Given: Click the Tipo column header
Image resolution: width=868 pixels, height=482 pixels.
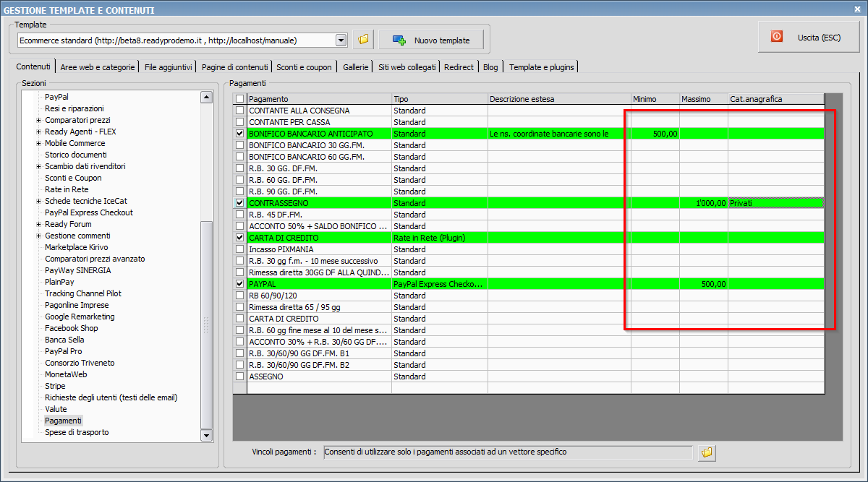Looking at the screenshot, I should [x=440, y=99].
